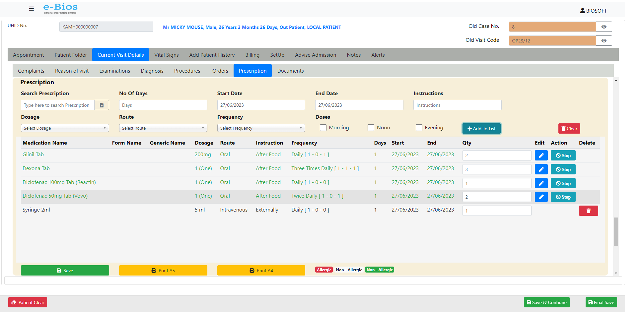Click the UHID No. field

click(x=106, y=27)
